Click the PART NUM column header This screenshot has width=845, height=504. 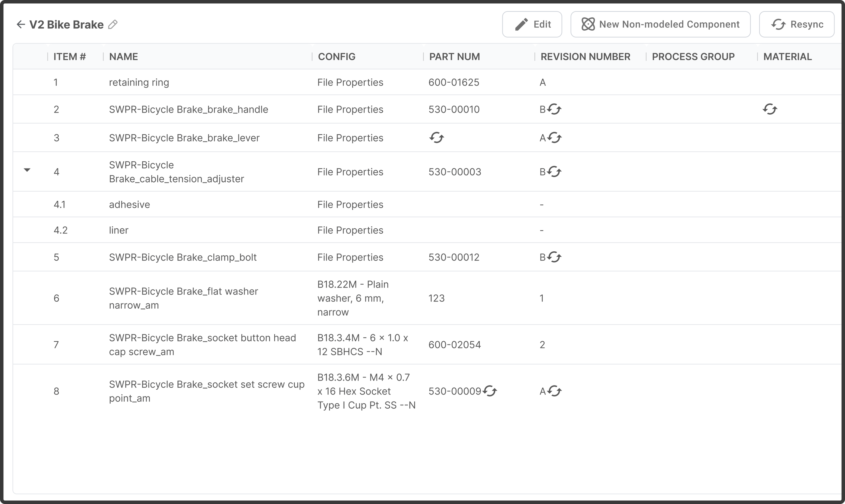pos(454,57)
